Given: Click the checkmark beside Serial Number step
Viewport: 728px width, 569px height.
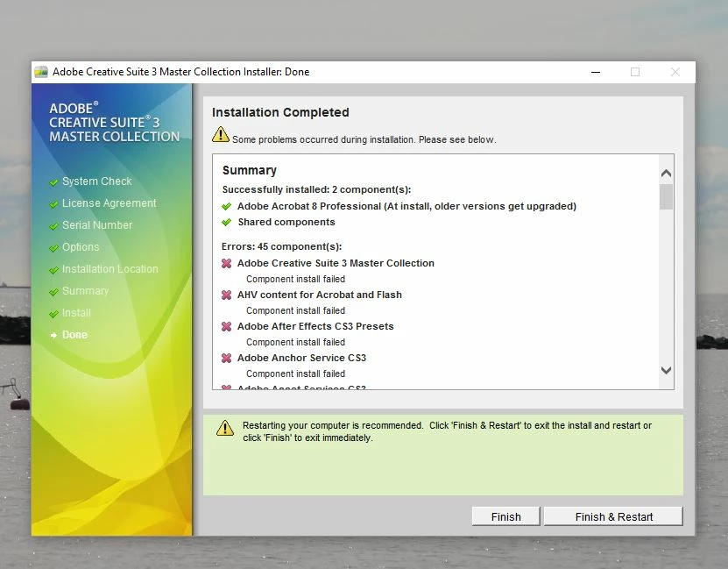Looking at the screenshot, I should [53, 226].
